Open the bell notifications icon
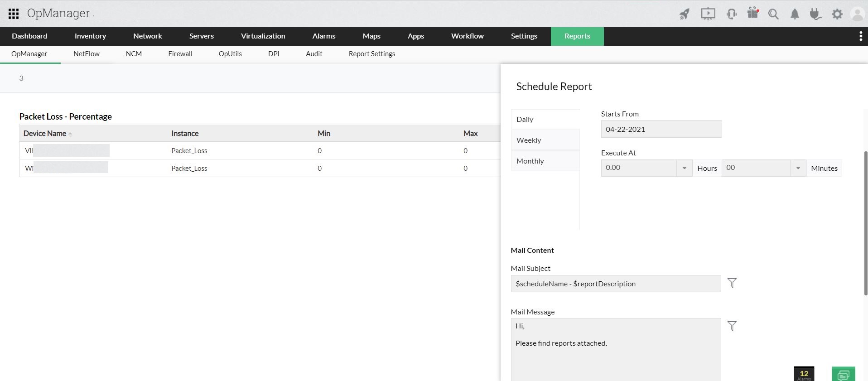The width and height of the screenshot is (868, 381). click(x=795, y=14)
